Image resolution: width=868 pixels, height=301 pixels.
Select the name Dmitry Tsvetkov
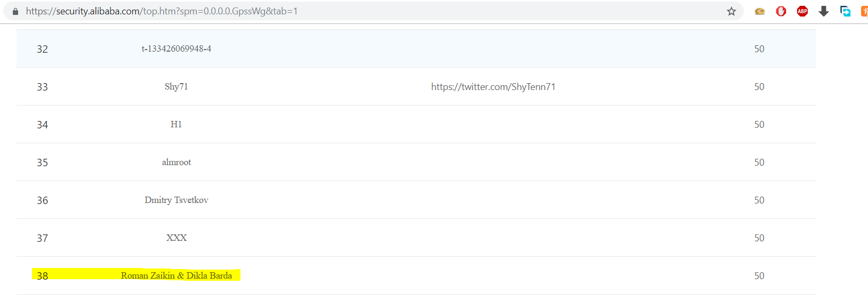(x=176, y=200)
